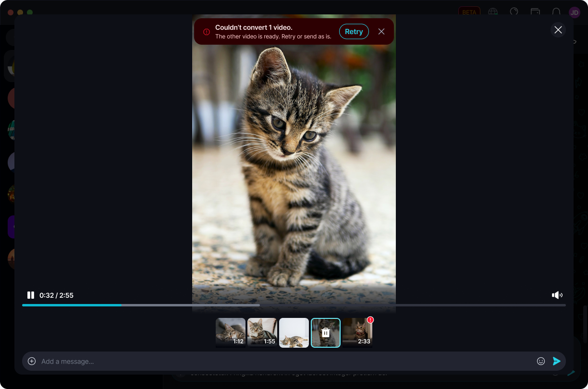Select the 1:55 video thumbnail

tap(262, 332)
